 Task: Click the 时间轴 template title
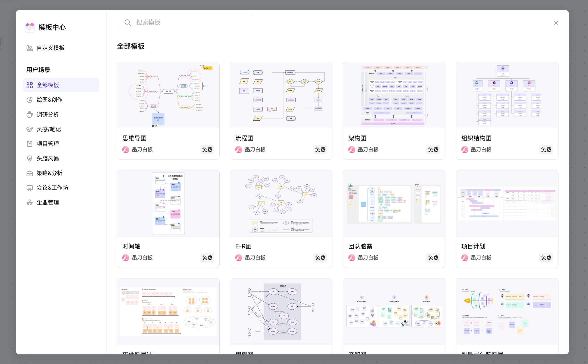tap(131, 246)
